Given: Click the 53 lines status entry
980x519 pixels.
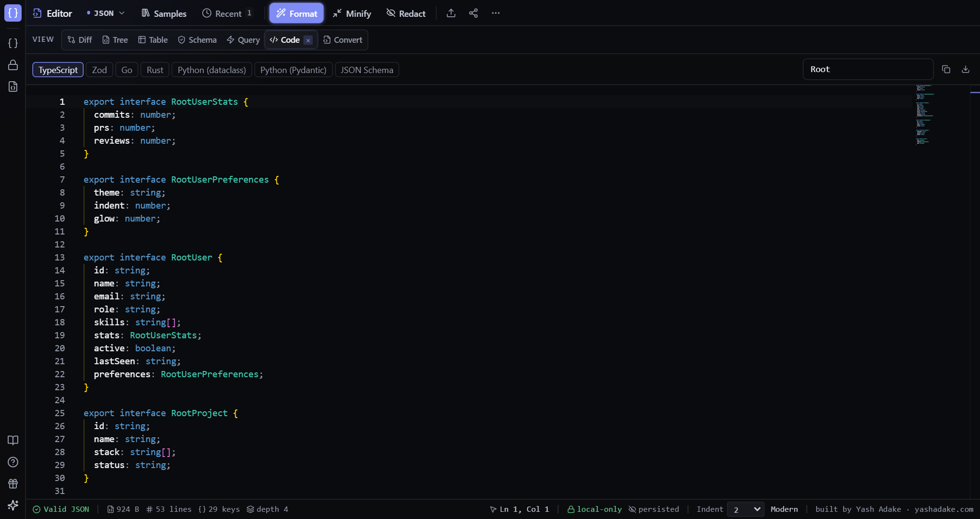Looking at the screenshot, I should 169,509.
